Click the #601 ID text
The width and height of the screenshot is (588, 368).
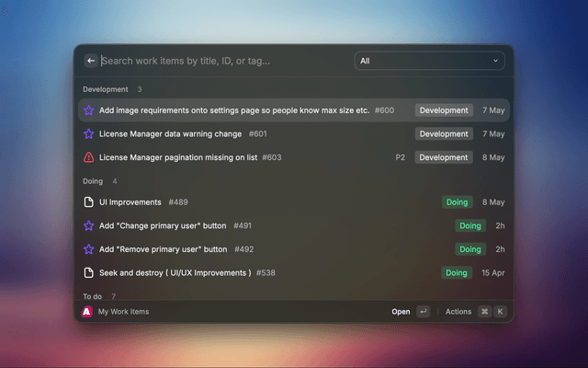click(258, 133)
